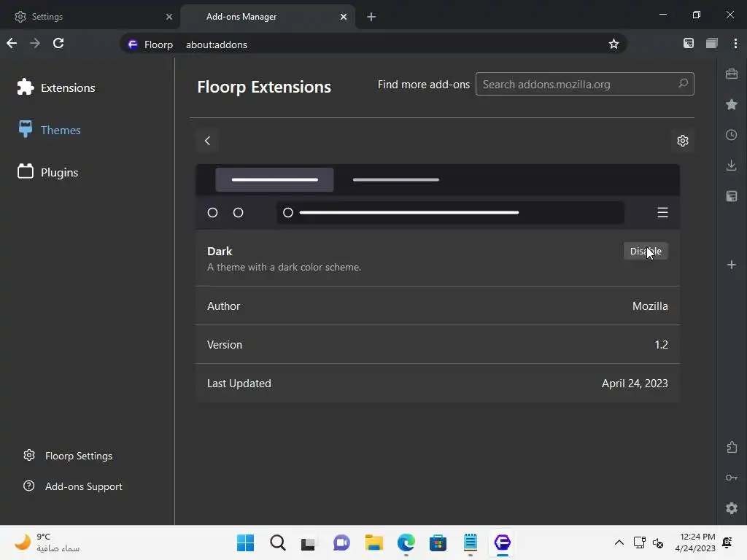Click the Dark theme preview image
The width and height of the screenshot is (747, 560).
[438, 197]
